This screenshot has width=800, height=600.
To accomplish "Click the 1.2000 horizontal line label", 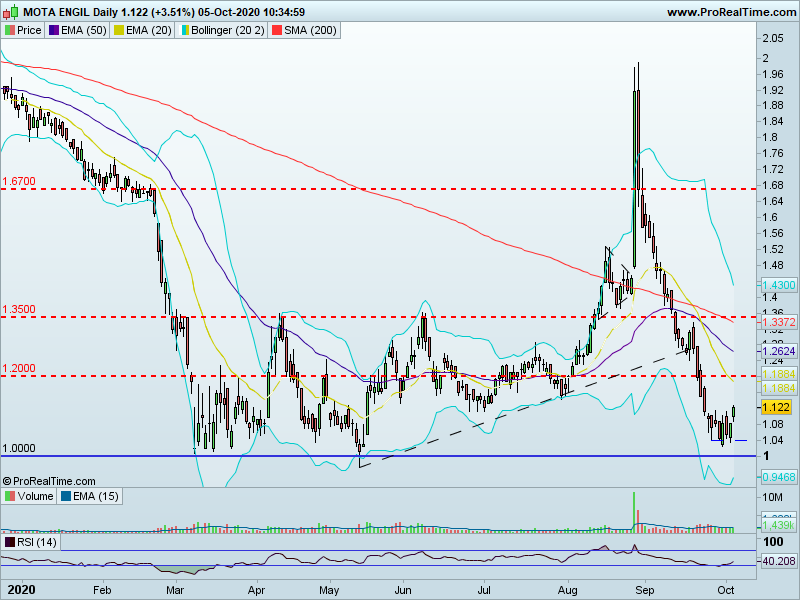I will [x=19, y=368].
